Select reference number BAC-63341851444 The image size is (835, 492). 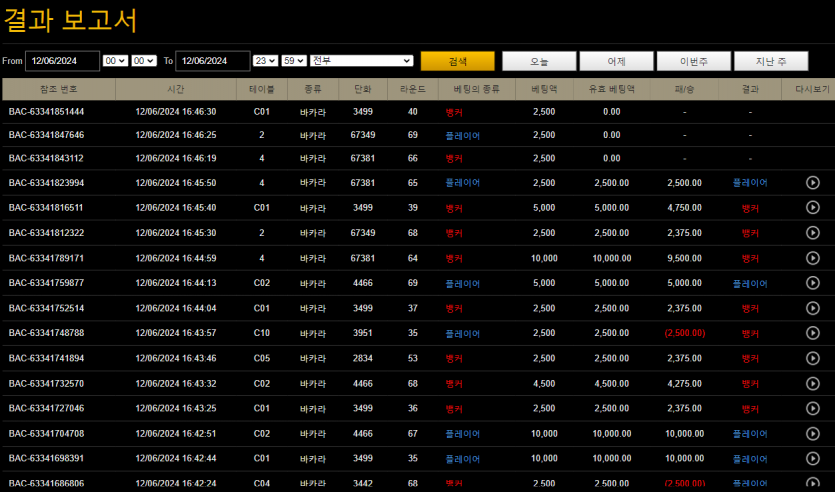point(46,112)
